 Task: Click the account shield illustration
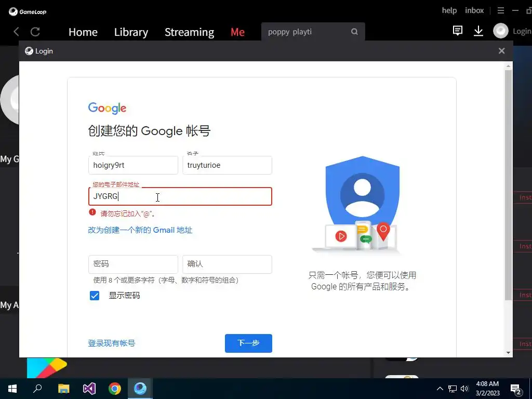pos(362,204)
